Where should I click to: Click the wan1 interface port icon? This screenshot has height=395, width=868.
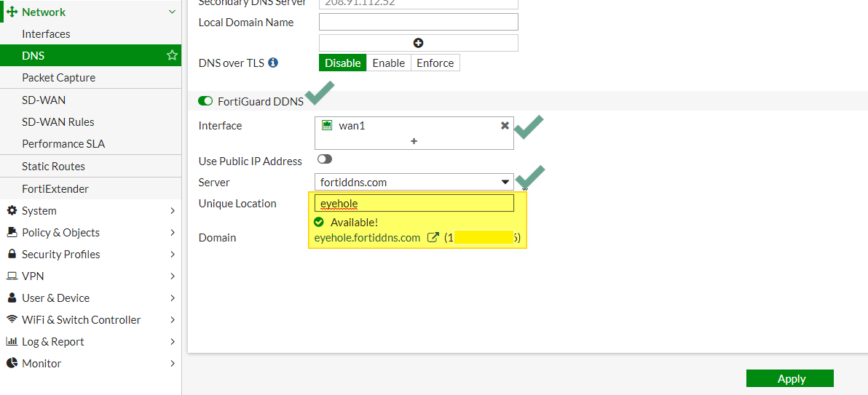(327, 126)
